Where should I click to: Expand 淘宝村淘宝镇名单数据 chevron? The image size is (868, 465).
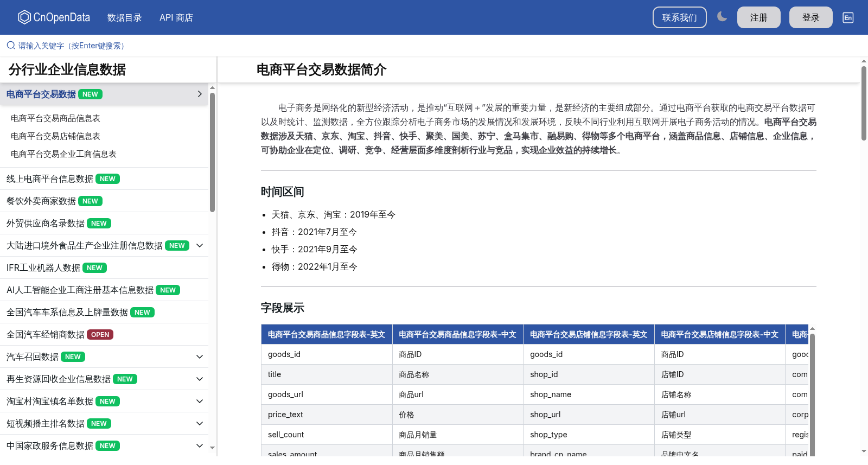point(200,401)
